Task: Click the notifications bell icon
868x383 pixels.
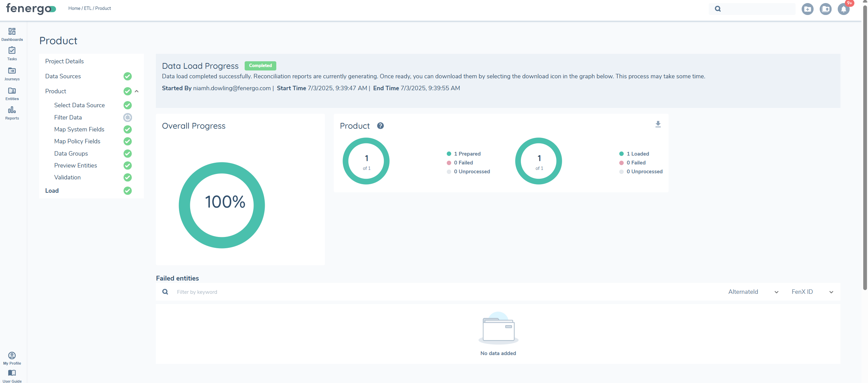Action: click(x=843, y=9)
